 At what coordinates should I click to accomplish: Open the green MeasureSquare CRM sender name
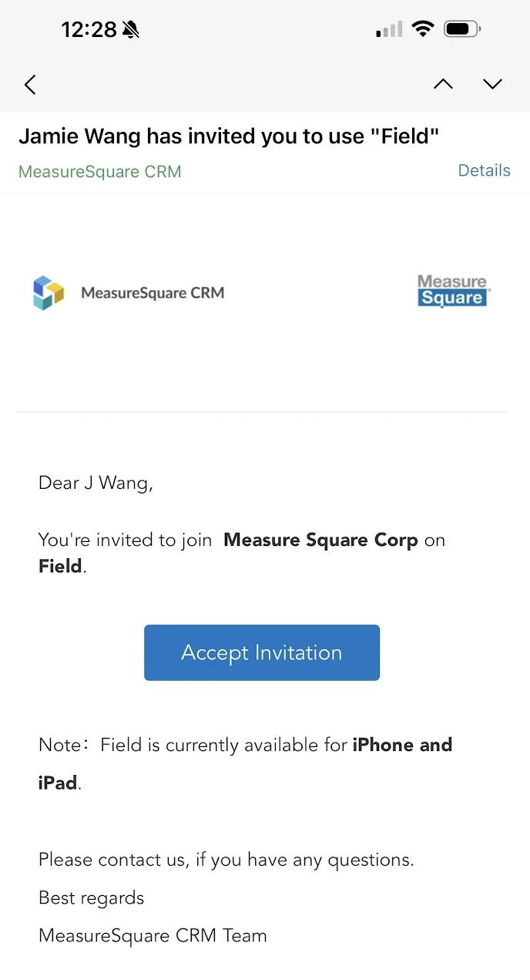(x=100, y=171)
